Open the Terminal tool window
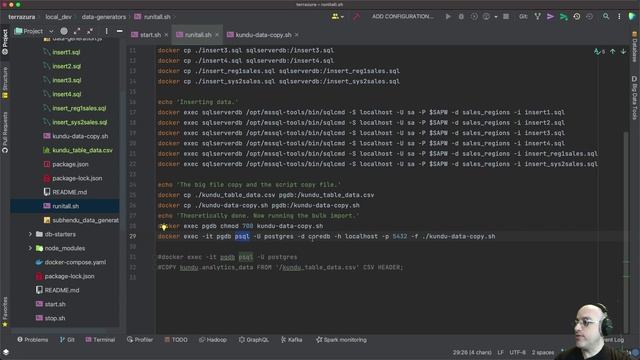This screenshot has width=640, height=360. click(x=100, y=340)
